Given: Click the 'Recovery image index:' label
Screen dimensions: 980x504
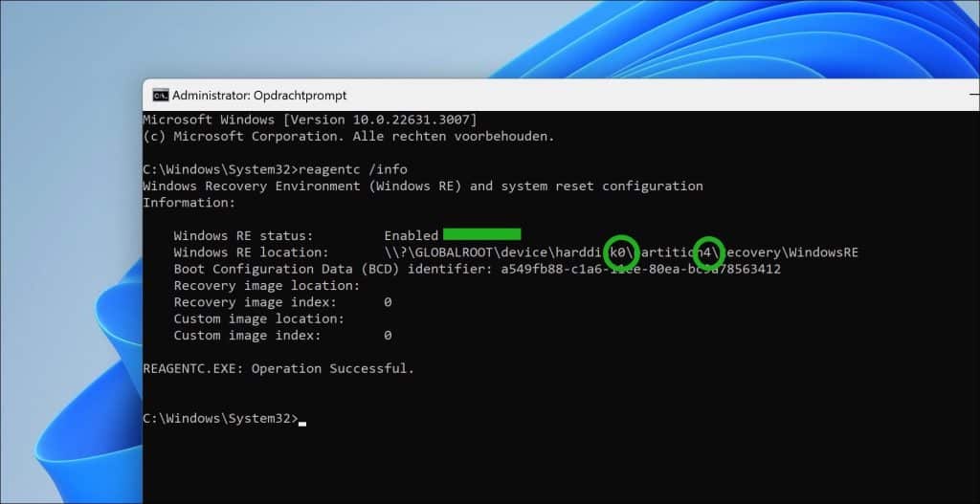Looking at the screenshot, I should pos(255,302).
